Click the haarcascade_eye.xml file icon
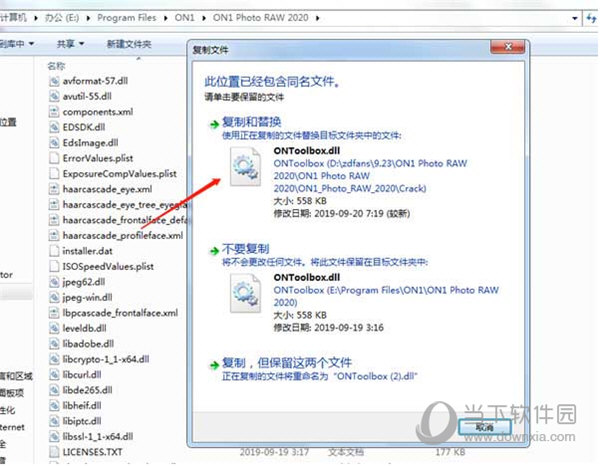 (x=54, y=189)
